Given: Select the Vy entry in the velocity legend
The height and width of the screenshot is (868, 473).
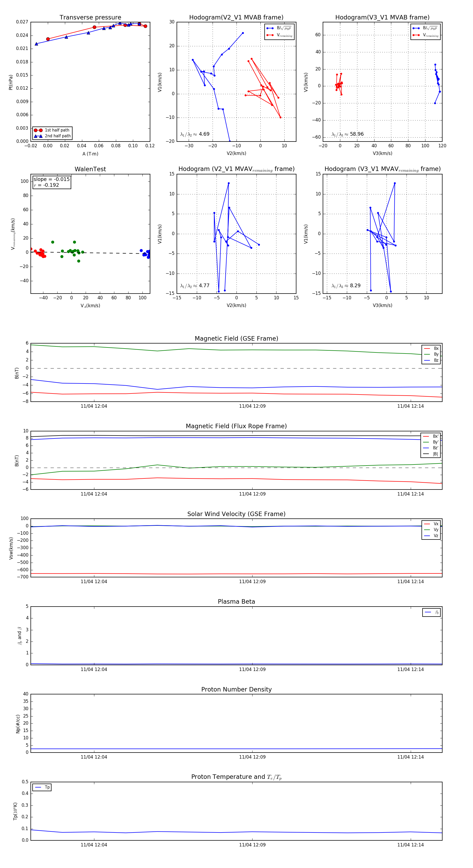Looking at the screenshot, I should (x=431, y=530).
